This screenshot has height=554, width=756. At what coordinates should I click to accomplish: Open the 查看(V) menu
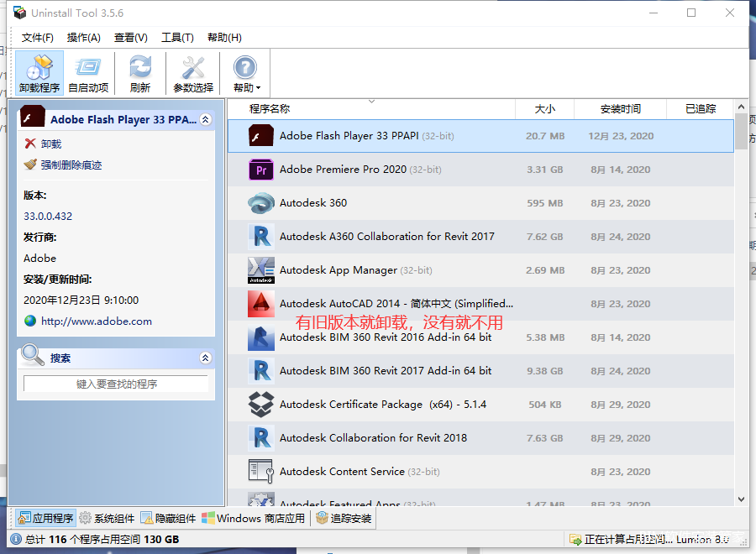(x=131, y=38)
